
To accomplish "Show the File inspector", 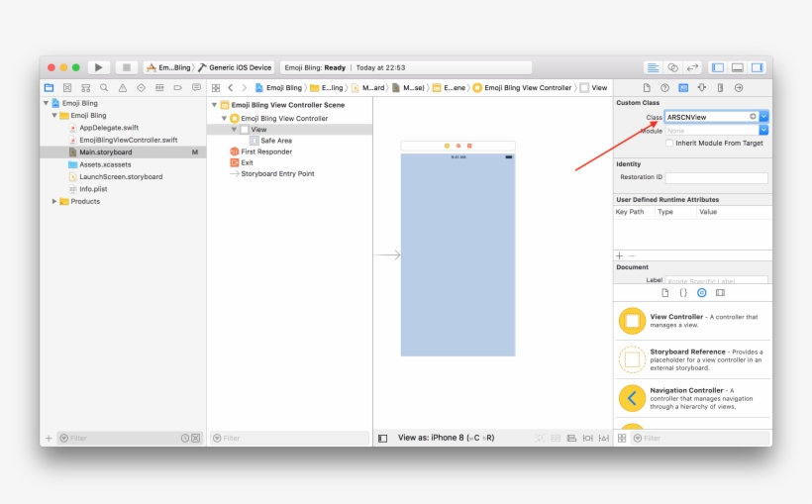I will 647,87.
